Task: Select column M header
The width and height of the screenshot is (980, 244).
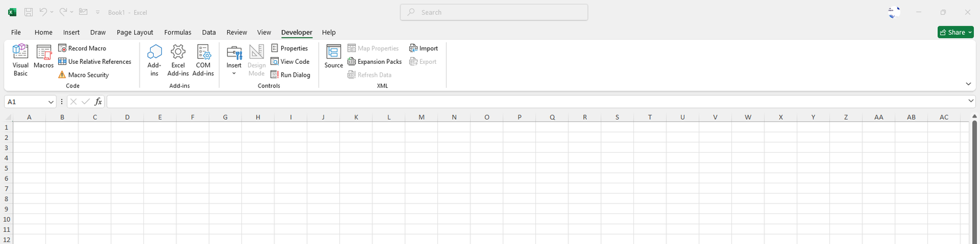Action: coord(421,117)
